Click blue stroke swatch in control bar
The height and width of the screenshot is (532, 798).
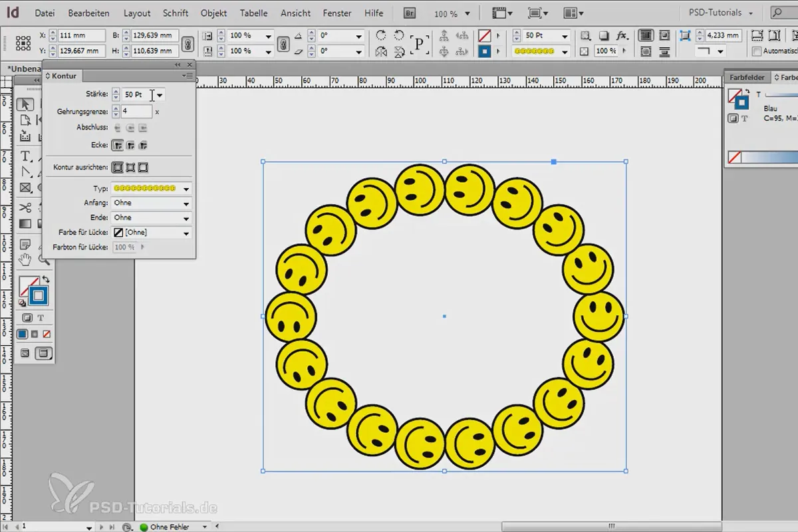pos(485,51)
